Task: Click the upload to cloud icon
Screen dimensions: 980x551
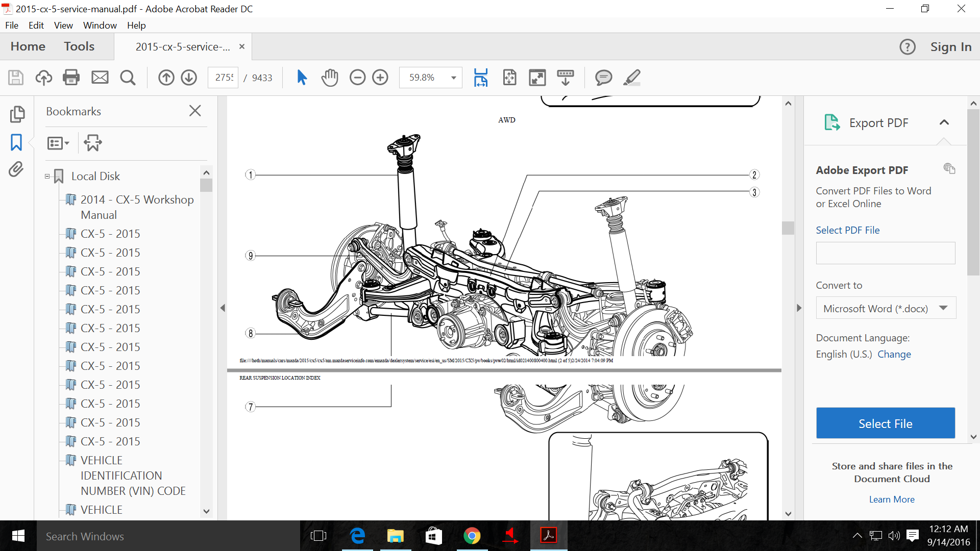Action: [44, 78]
